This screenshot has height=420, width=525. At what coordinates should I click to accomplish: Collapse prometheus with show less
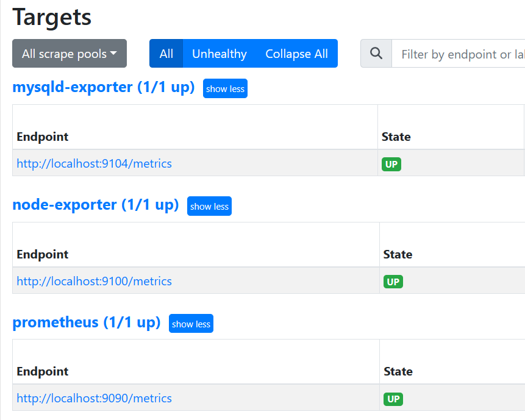[x=191, y=324]
